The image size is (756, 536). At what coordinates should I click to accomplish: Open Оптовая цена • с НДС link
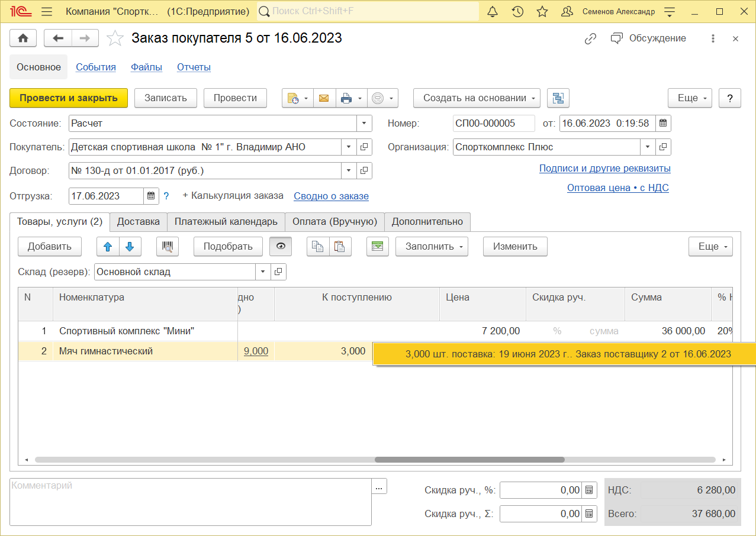[x=618, y=188]
